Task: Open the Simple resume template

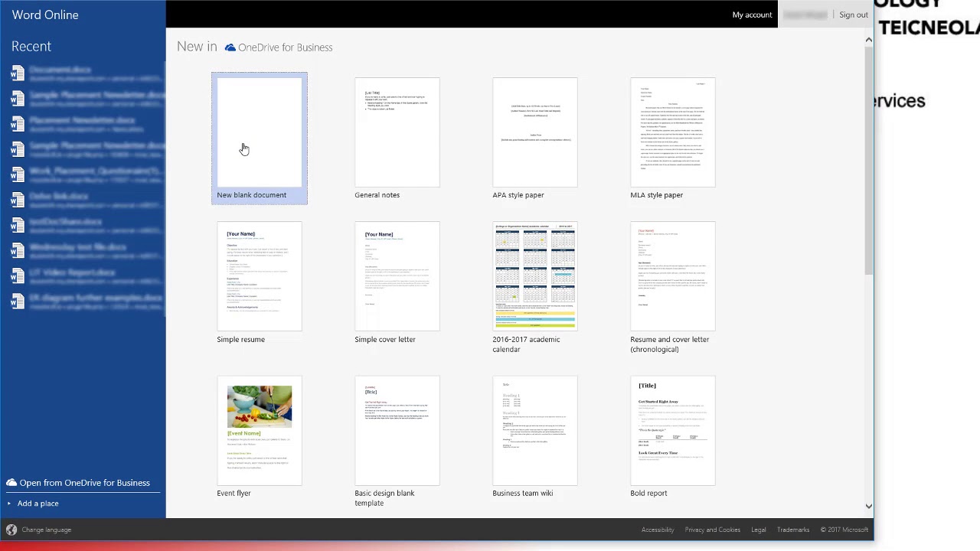Action: [260, 277]
